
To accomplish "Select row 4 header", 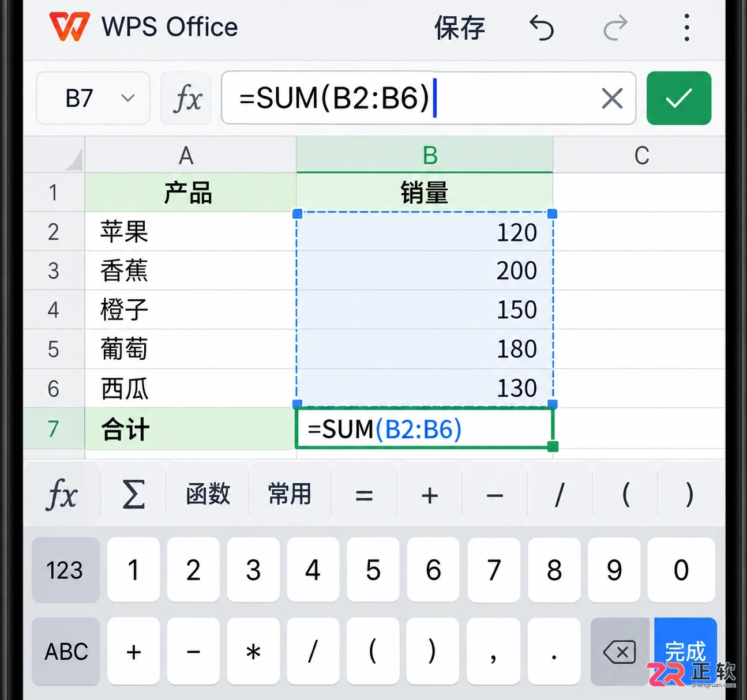I will (54, 310).
